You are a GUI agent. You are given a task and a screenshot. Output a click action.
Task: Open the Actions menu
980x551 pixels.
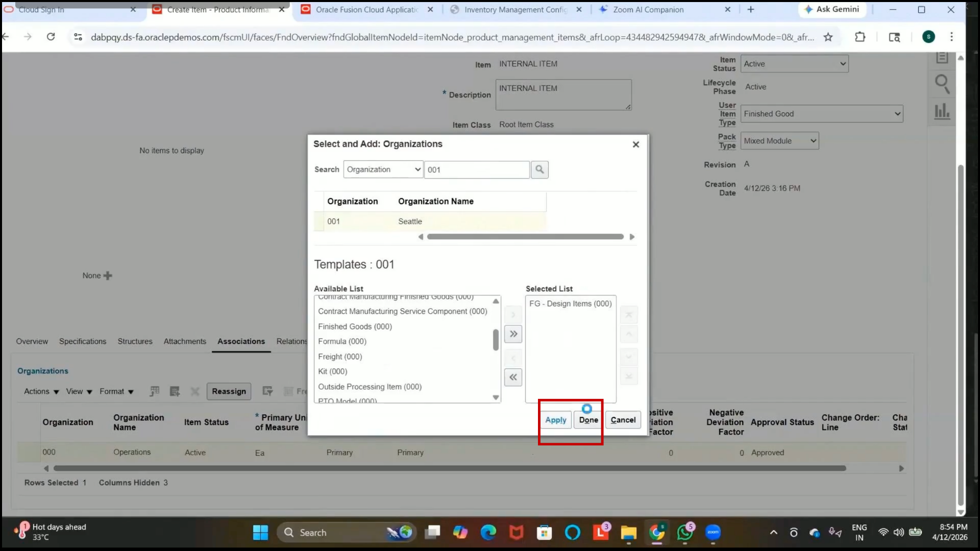pyautogui.click(x=41, y=391)
